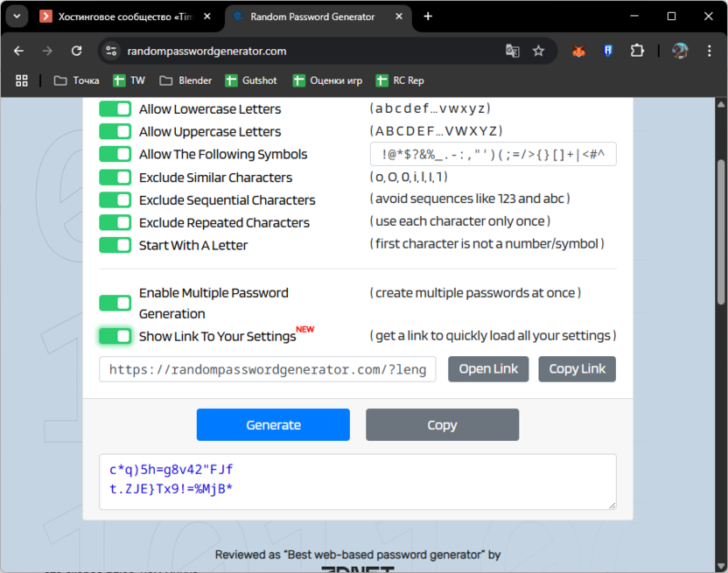Select the Random Password Generator tab

click(x=312, y=17)
